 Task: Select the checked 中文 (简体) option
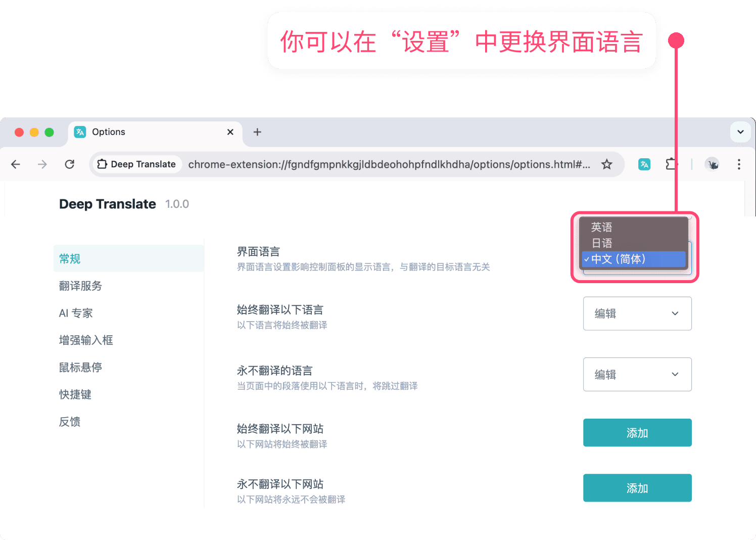pyautogui.click(x=619, y=259)
